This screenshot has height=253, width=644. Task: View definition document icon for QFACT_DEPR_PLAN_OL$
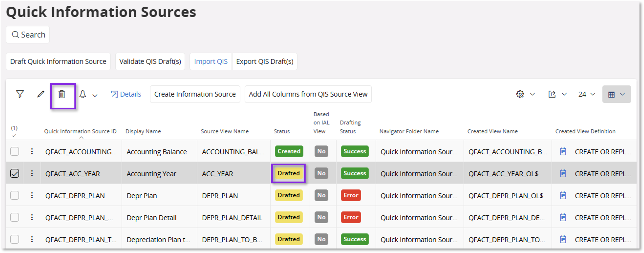563,195
